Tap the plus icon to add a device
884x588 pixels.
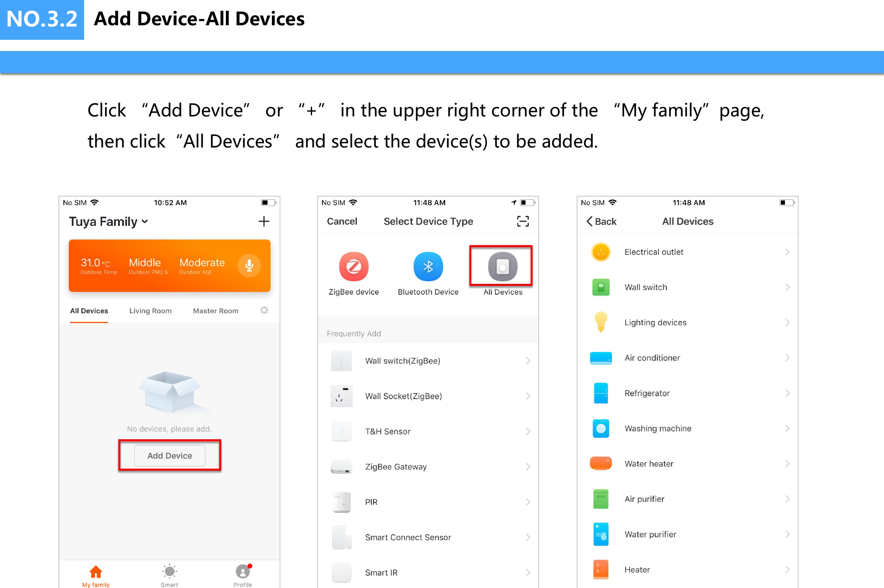point(264,221)
